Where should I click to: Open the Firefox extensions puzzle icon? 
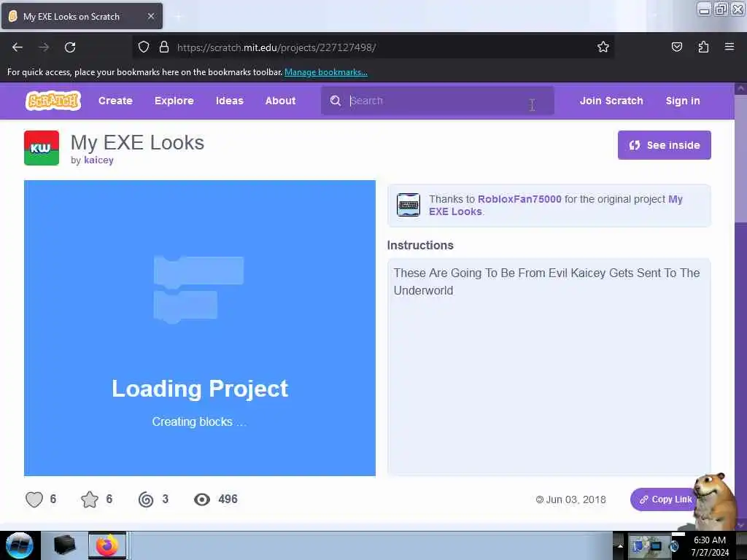point(703,47)
